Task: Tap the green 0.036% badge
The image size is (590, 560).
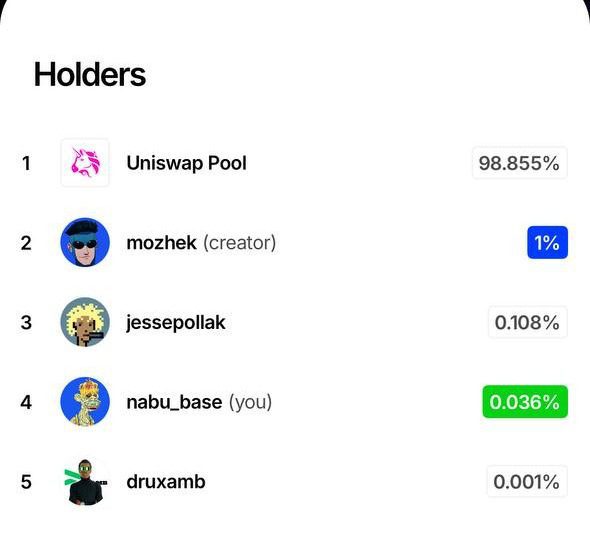Action: pyautogui.click(x=525, y=402)
